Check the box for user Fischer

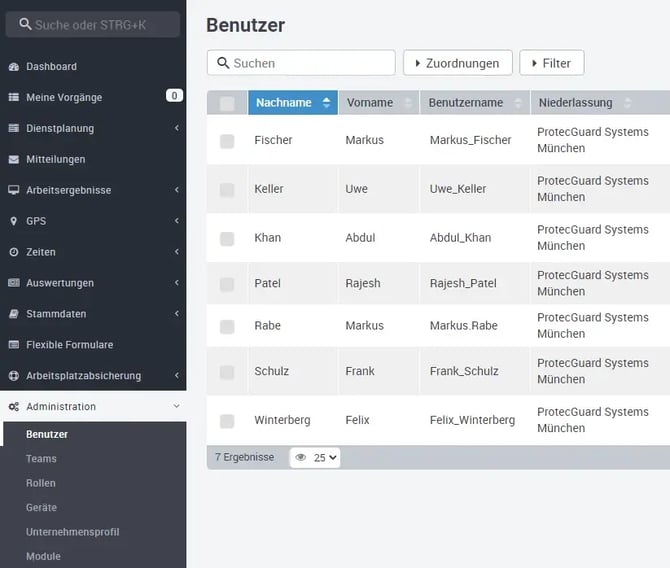pos(227,141)
